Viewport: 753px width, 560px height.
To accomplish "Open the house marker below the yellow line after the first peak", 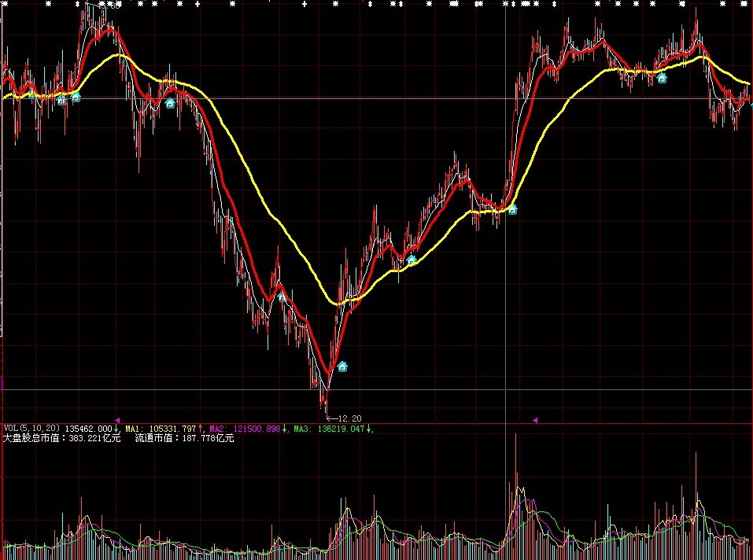I will pos(170,103).
